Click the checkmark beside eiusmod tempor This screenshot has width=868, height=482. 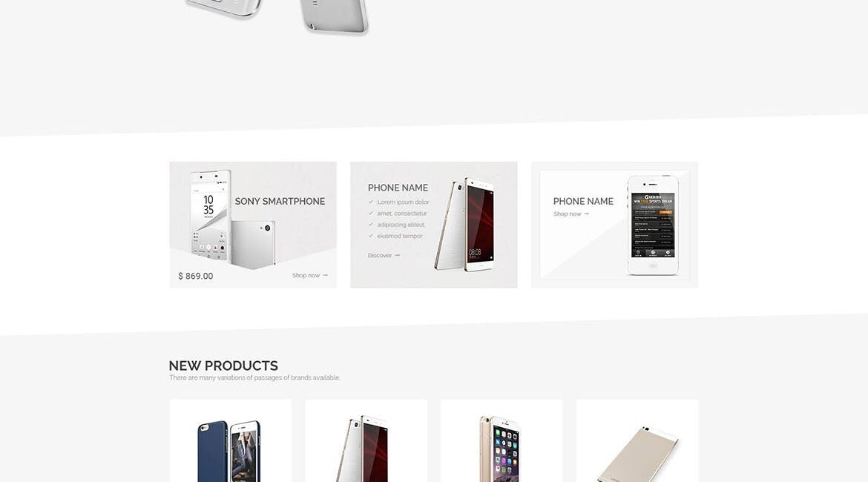coord(371,236)
